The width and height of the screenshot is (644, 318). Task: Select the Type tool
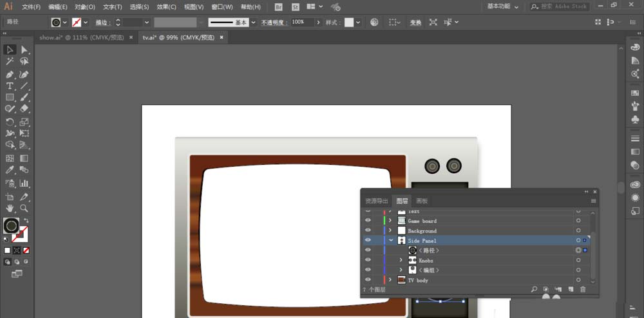[10, 86]
